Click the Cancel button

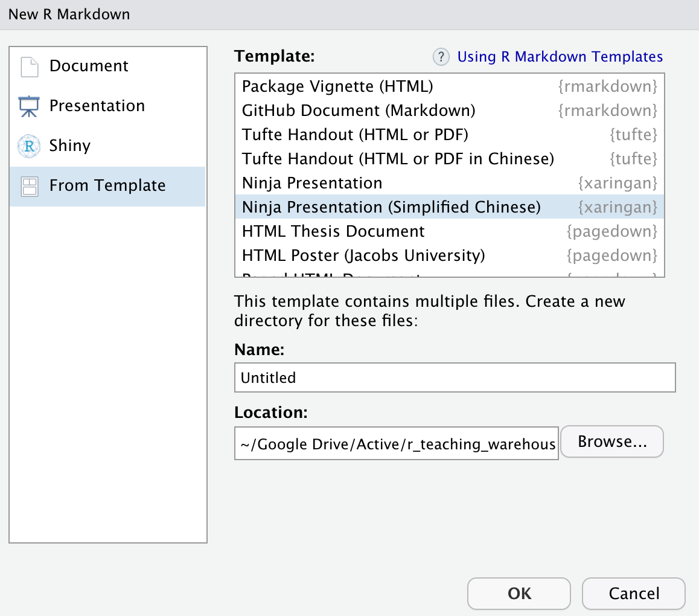[633, 593]
